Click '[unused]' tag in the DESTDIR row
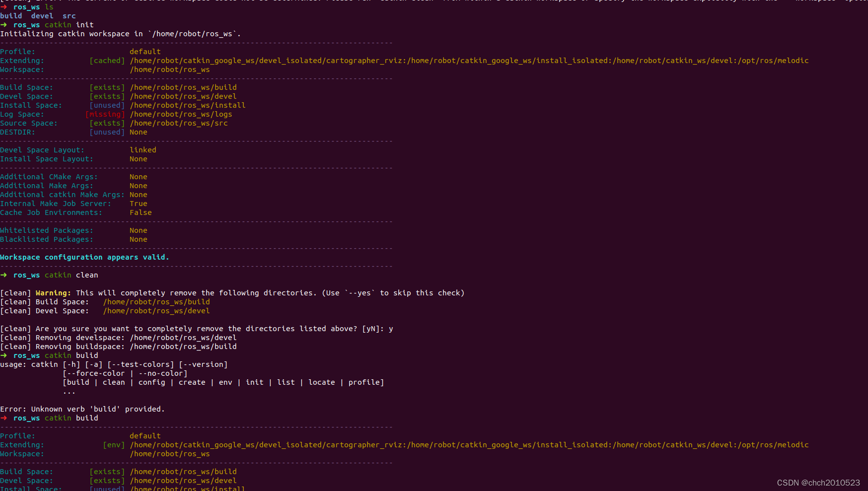The image size is (868, 491). (x=107, y=132)
